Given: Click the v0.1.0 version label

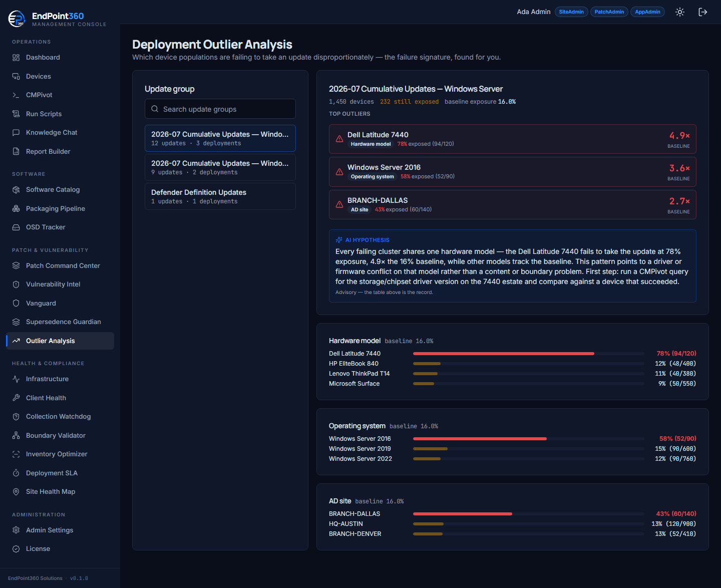Looking at the screenshot, I should click(79, 578).
